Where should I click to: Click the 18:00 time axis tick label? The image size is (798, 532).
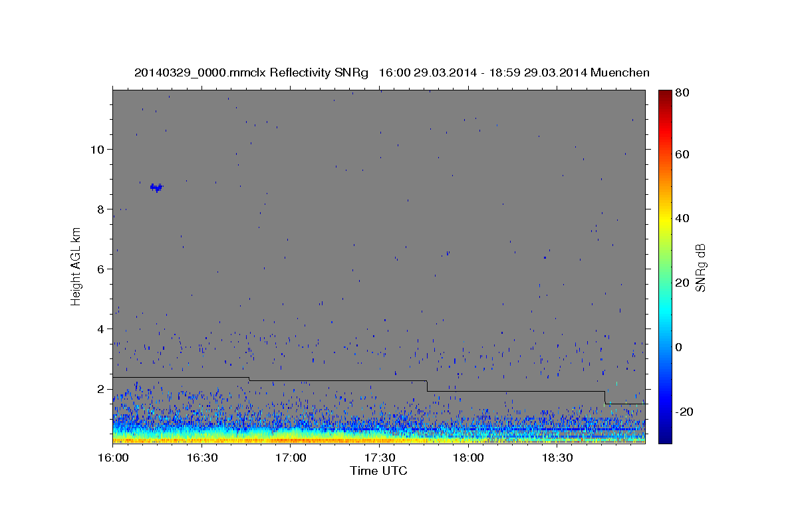(468, 459)
